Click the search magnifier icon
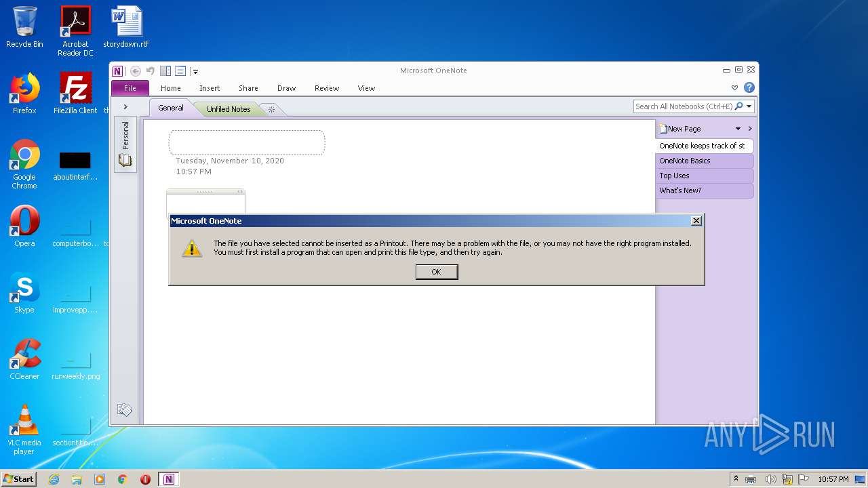The image size is (868, 488). [x=739, y=106]
